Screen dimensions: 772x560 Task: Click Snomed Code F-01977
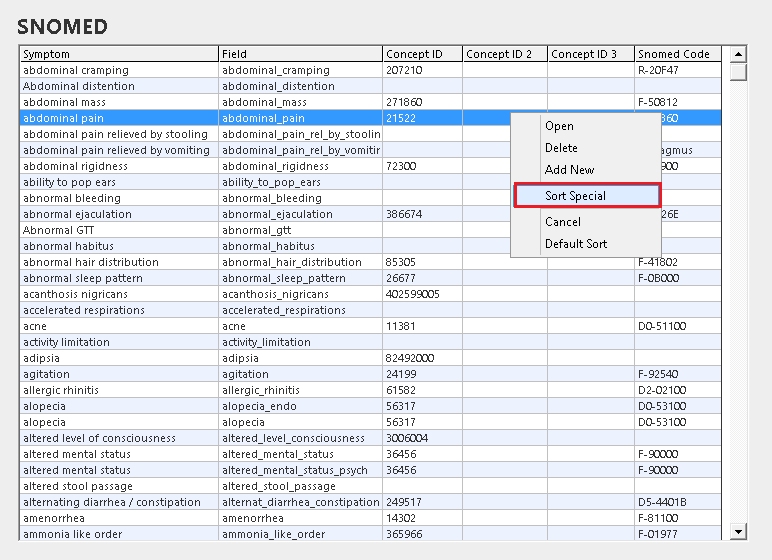click(x=678, y=534)
